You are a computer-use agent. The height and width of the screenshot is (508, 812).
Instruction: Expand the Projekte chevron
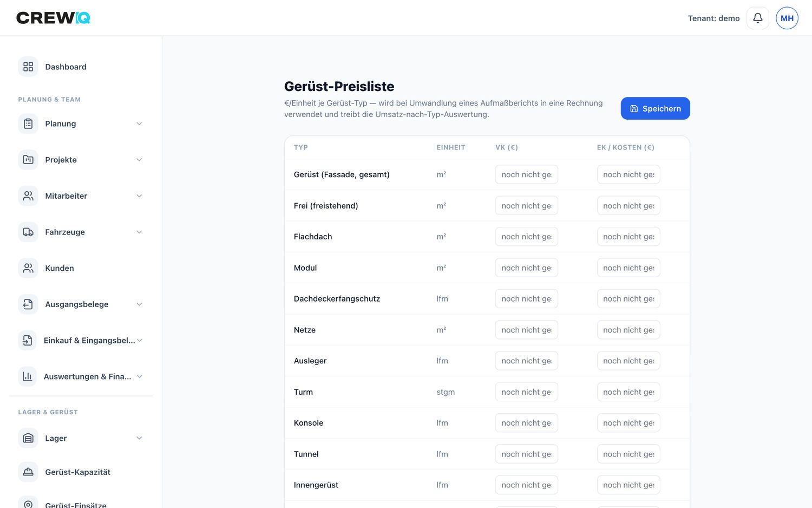click(139, 160)
